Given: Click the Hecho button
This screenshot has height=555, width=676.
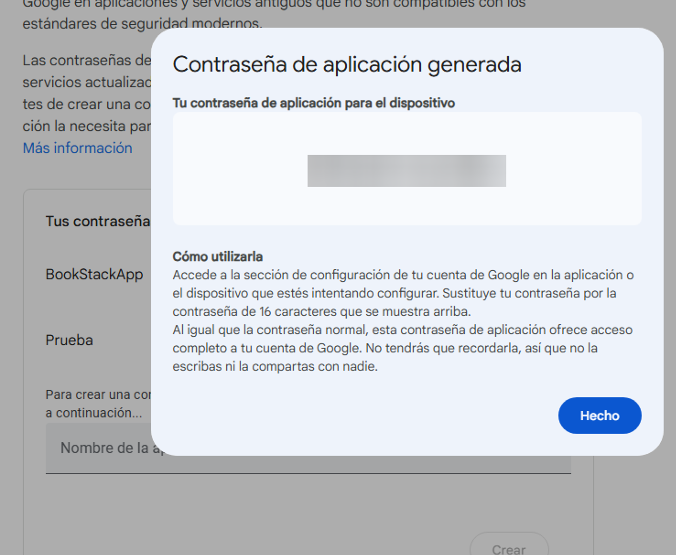Looking at the screenshot, I should 599,415.
